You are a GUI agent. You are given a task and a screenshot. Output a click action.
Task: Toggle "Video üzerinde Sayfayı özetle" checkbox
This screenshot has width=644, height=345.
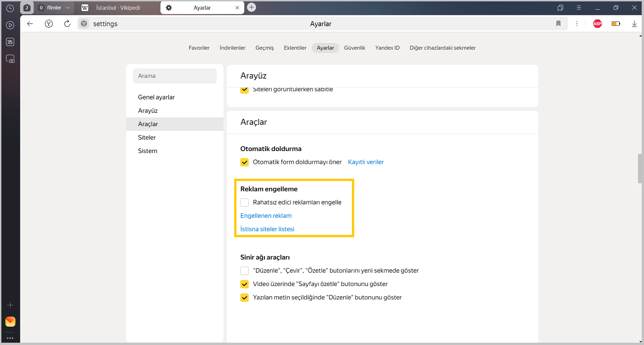pyautogui.click(x=245, y=284)
